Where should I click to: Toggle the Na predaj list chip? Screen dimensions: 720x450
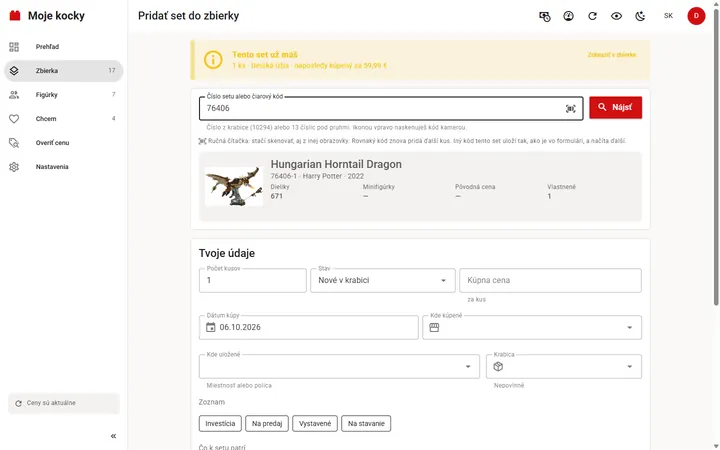point(267,424)
